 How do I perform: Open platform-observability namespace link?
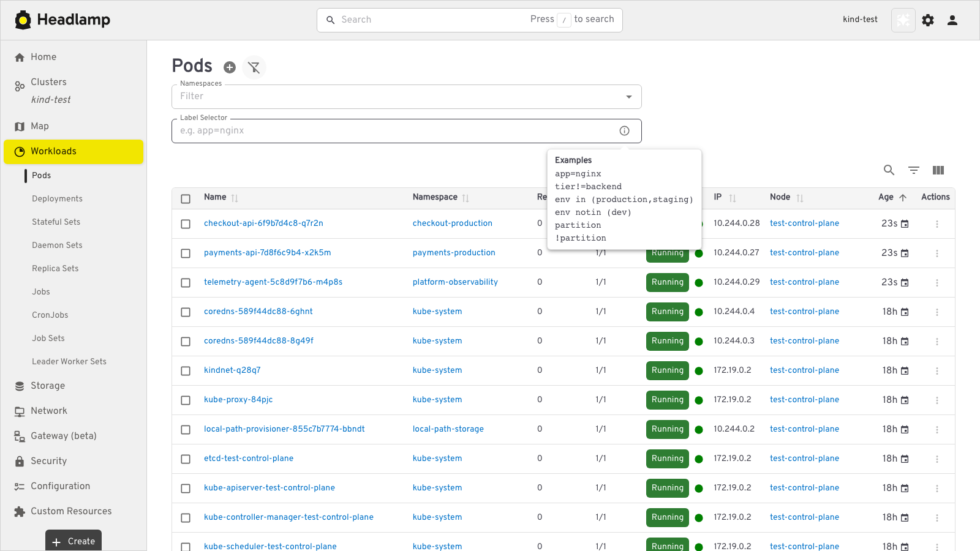(455, 282)
